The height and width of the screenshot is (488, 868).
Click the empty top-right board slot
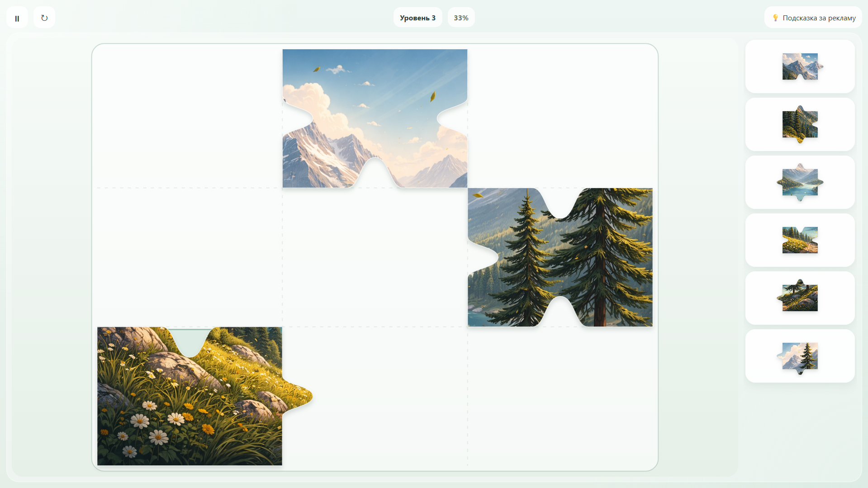(x=560, y=118)
